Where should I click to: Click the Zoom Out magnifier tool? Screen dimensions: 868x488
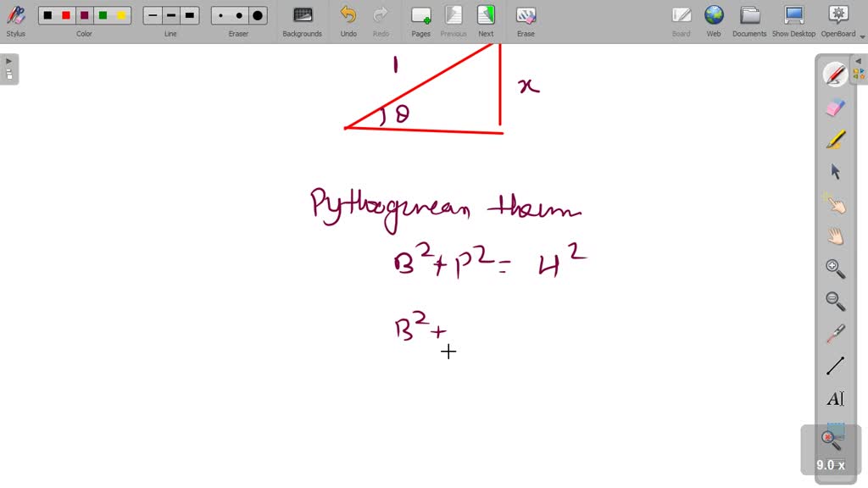pyautogui.click(x=835, y=301)
